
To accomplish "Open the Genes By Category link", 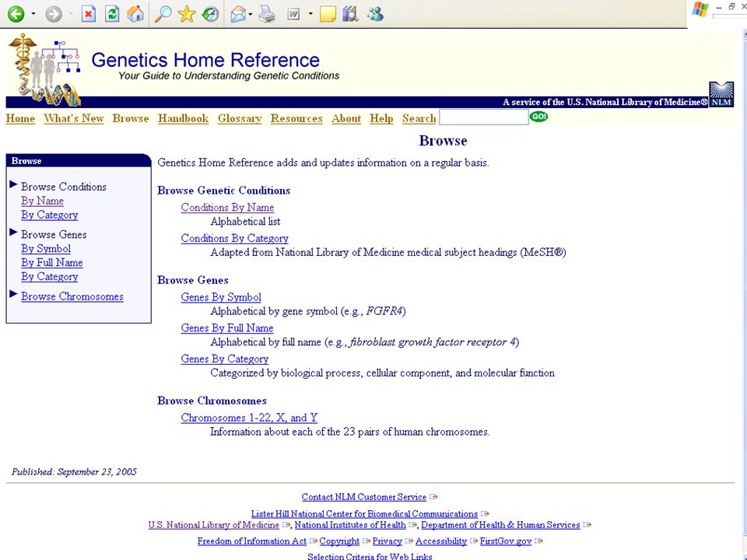I will [224, 359].
